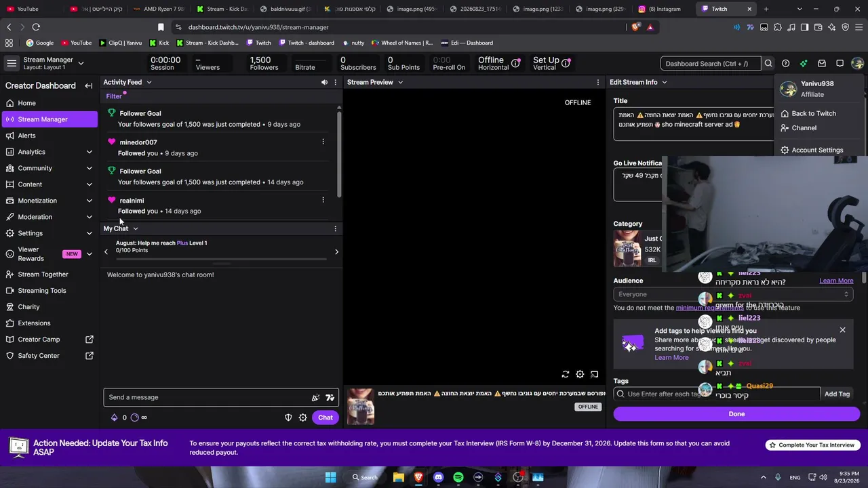
Task: Click the Add Tag button
Action: 837,394
